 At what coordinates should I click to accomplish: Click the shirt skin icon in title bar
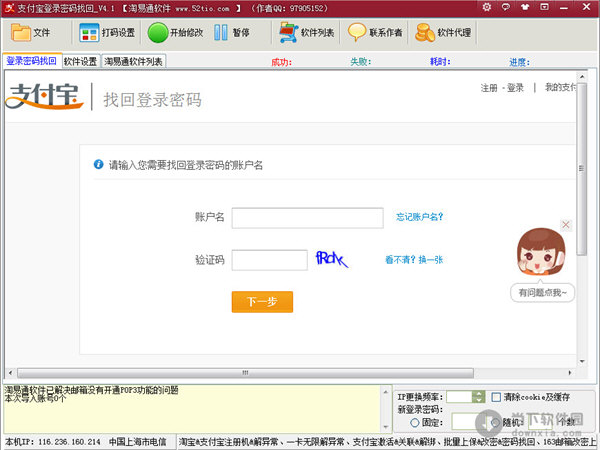(x=525, y=7)
